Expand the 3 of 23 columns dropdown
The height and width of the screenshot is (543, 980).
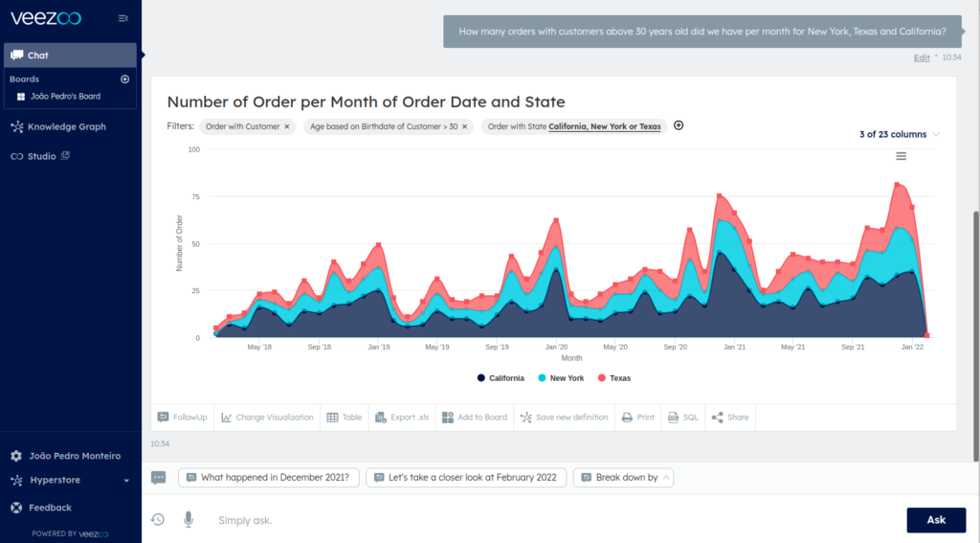coord(900,134)
